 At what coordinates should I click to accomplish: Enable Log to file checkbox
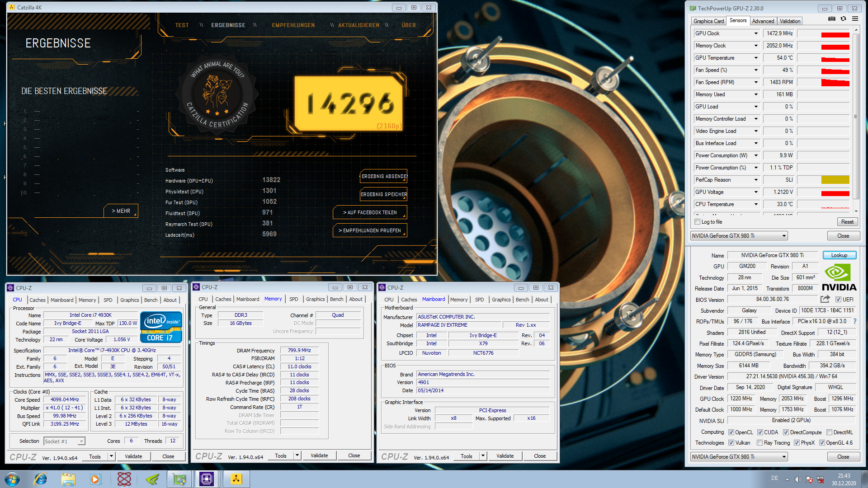[x=697, y=222]
